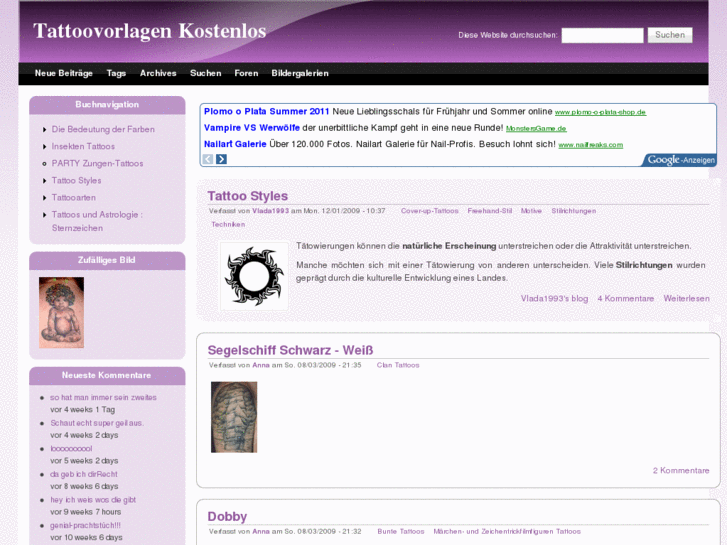
Task: Open the sailing ship tattoo thumbnail
Action: (234, 417)
